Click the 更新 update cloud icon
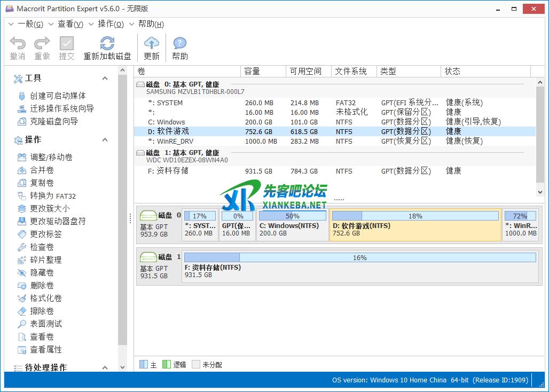This screenshot has width=549, height=392. coord(152,44)
